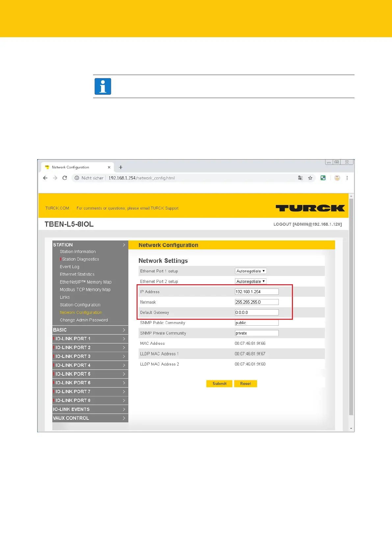Expand the IO-LINK PORT 3 section
The height and width of the screenshot is (554, 392).
(90, 357)
